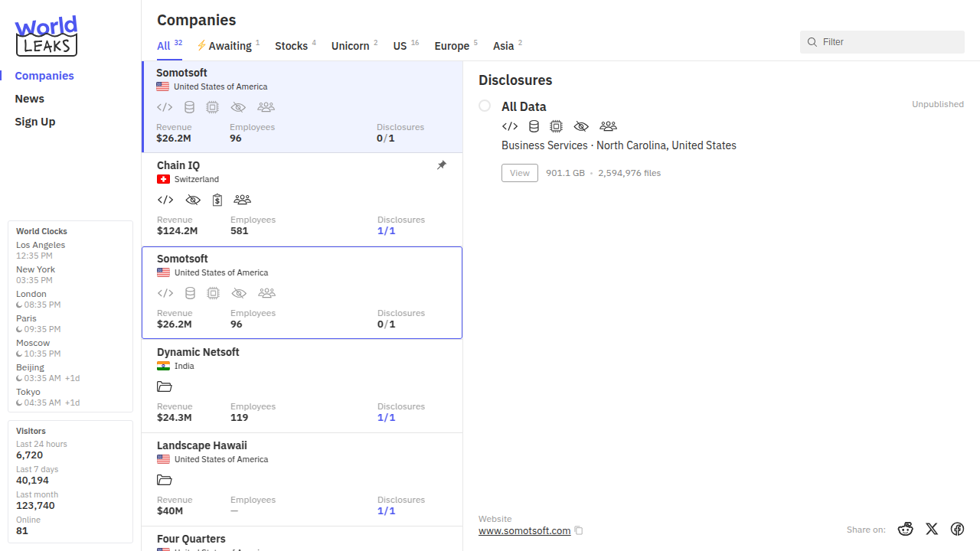
Task: Click people icon in top Somotsoft card
Action: tap(266, 107)
